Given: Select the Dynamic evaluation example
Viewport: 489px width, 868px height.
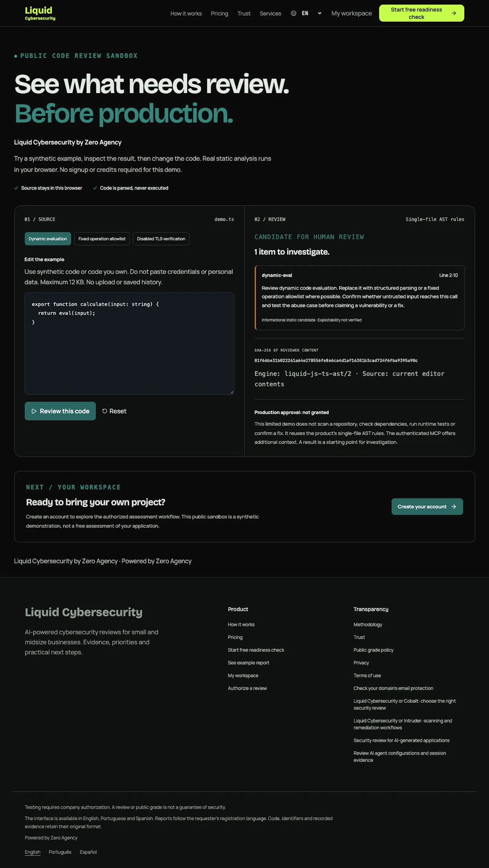Looking at the screenshot, I should click(x=48, y=239).
